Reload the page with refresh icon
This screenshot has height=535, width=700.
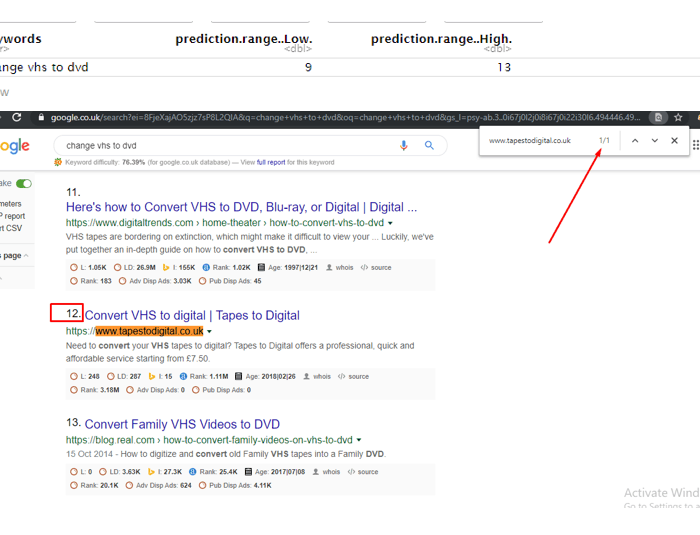tap(17, 117)
